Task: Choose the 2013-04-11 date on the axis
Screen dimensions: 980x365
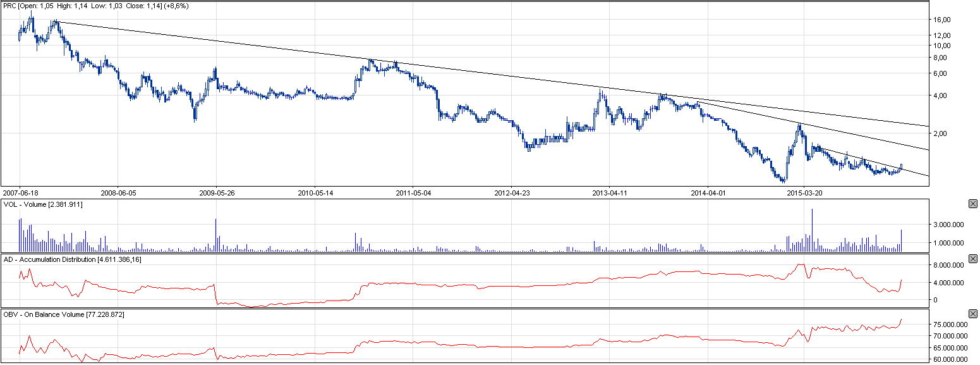Action: coord(609,192)
